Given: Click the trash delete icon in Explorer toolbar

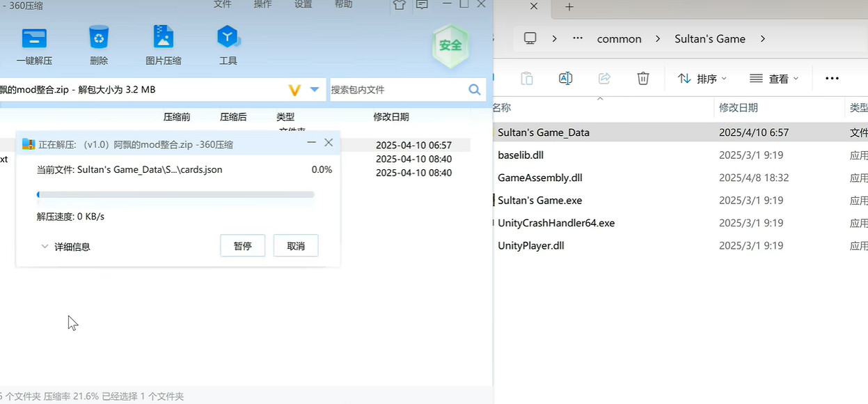Looking at the screenshot, I should pyautogui.click(x=643, y=79).
